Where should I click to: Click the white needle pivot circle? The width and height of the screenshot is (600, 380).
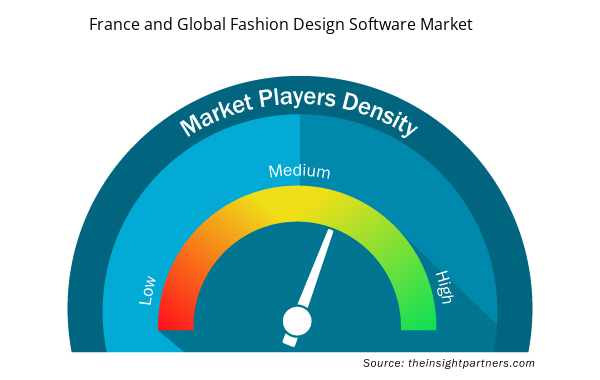tap(297, 321)
